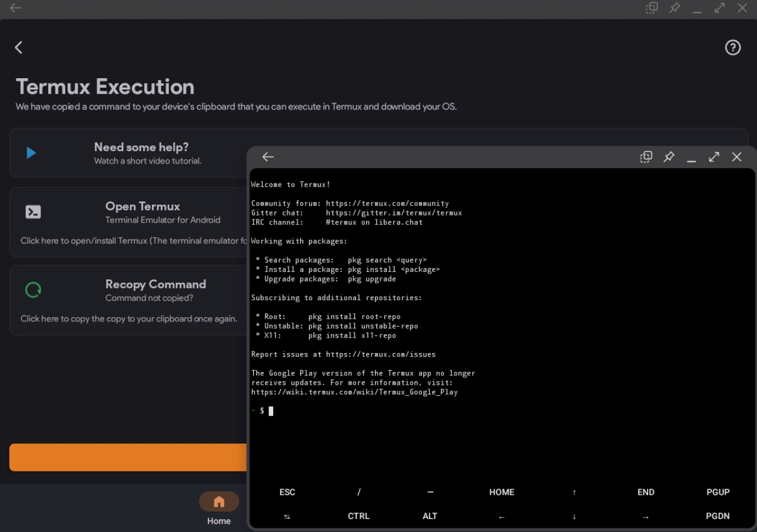This screenshot has height=532, width=757.
Task: Click the 'Termux Execution' heading
Action: (105, 87)
